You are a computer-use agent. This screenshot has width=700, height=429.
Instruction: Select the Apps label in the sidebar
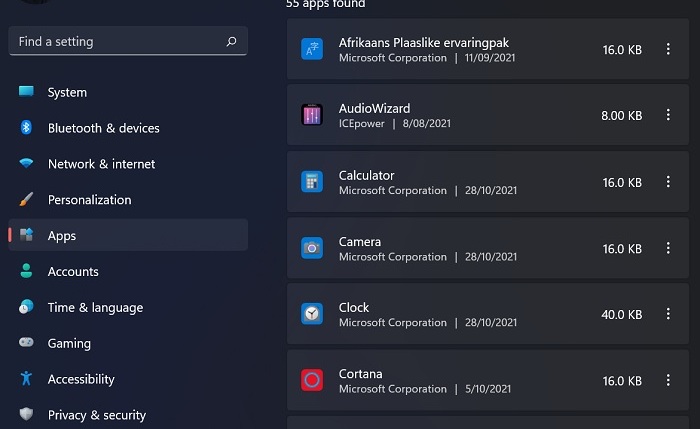[62, 236]
